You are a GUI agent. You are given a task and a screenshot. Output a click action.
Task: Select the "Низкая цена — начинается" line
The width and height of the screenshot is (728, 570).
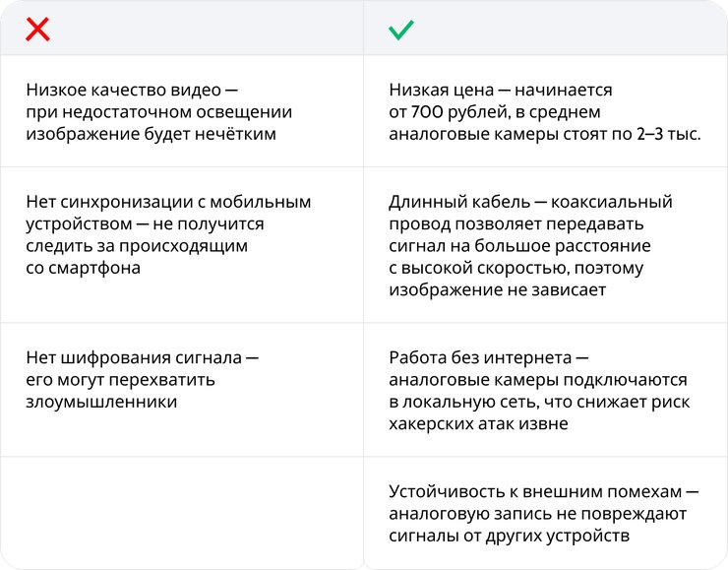[501, 90]
